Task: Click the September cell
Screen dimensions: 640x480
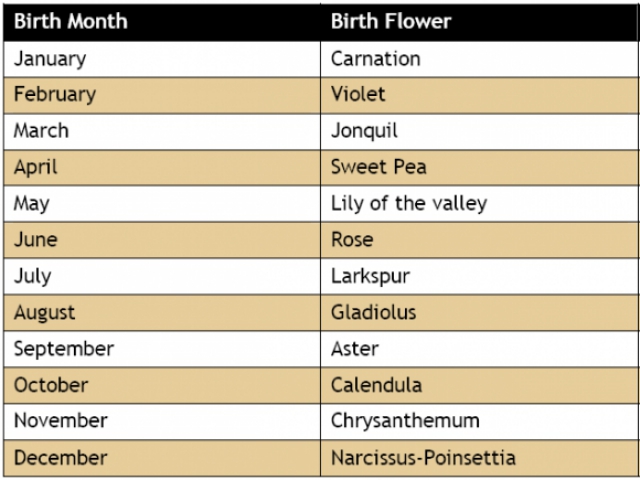Action: pyautogui.click(x=162, y=349)
